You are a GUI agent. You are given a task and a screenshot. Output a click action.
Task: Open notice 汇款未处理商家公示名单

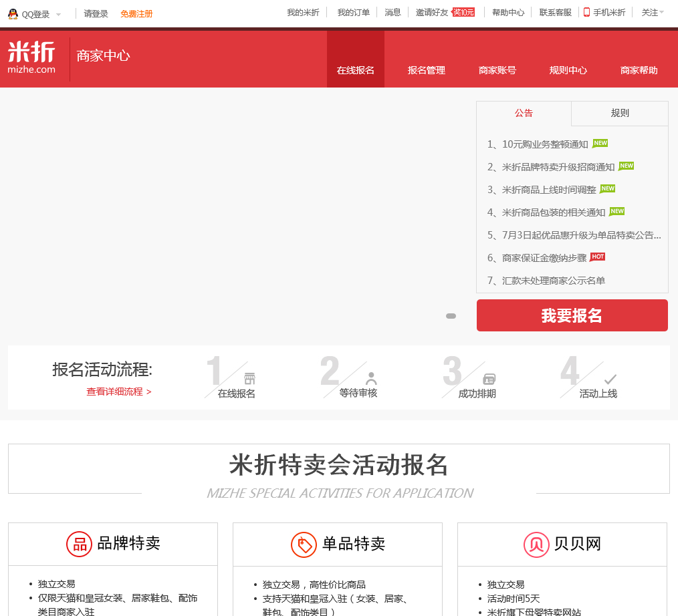point(554,281)
